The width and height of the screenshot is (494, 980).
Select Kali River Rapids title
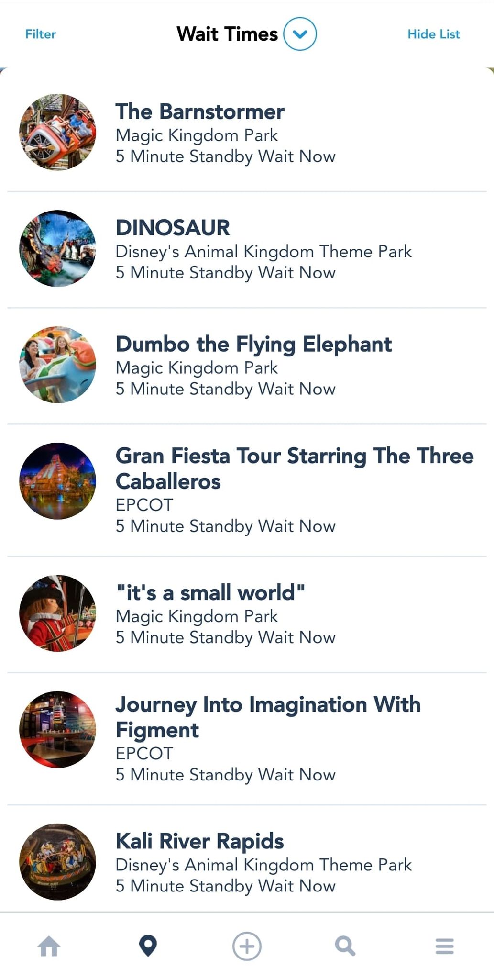(199, 841)
